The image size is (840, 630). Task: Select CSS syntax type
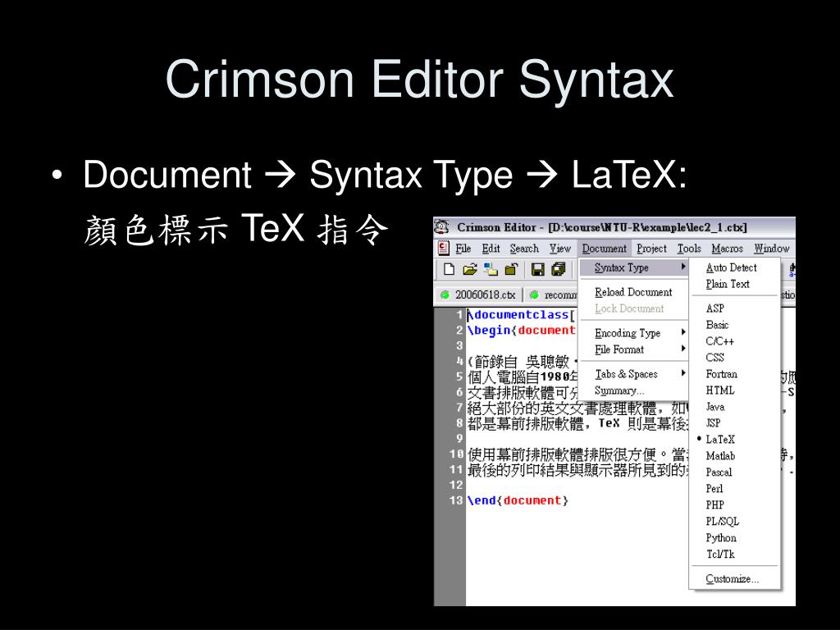[734, 358]
